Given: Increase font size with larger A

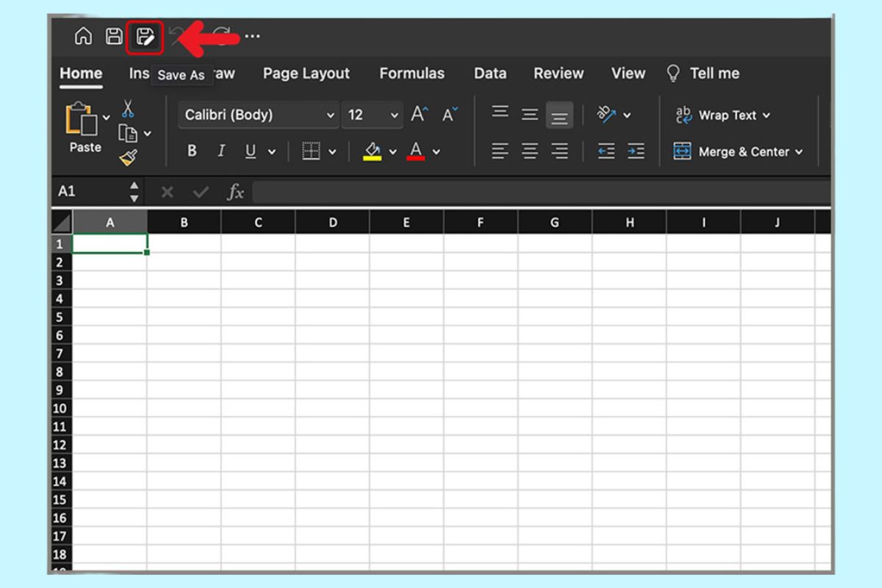Looking at the screenshot, I should click(x=419, y=115).
